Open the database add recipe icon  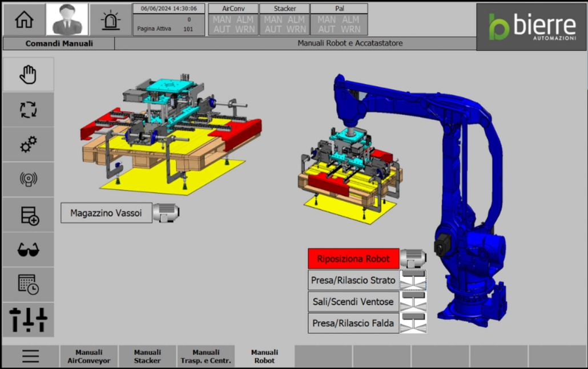pyautogui.click(x=29, y=215)
